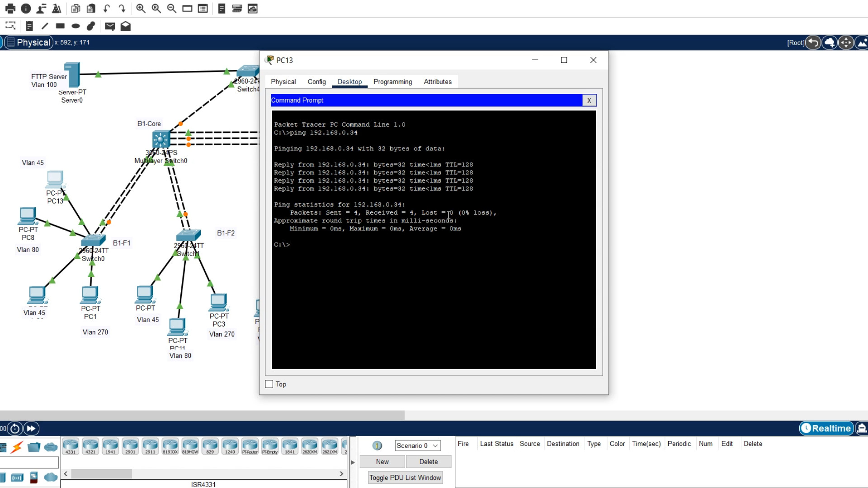Click the Destination column header
Screen dimensions: 868x488
(563, 444)
